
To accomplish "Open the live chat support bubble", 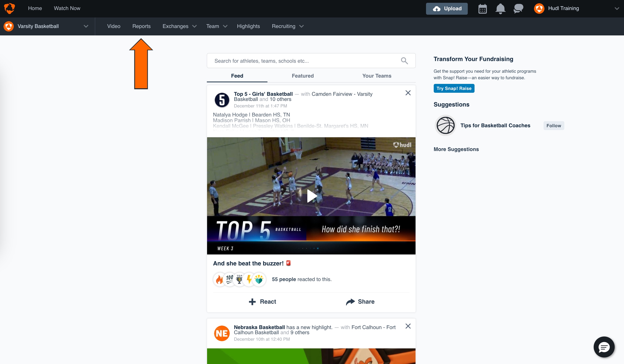I will (604, 347).
